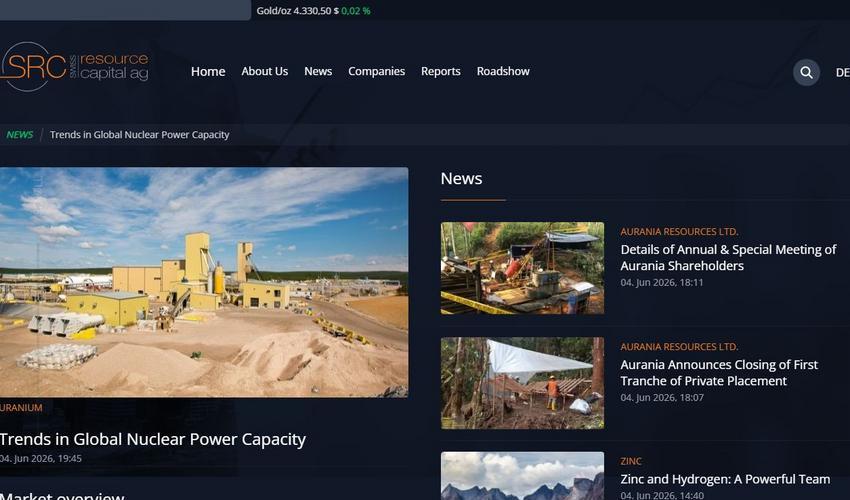Viewport: 850px width, 500px height.
Task: Open the Companies menu item
Action: pyautogui.click(x=377, y=71)
